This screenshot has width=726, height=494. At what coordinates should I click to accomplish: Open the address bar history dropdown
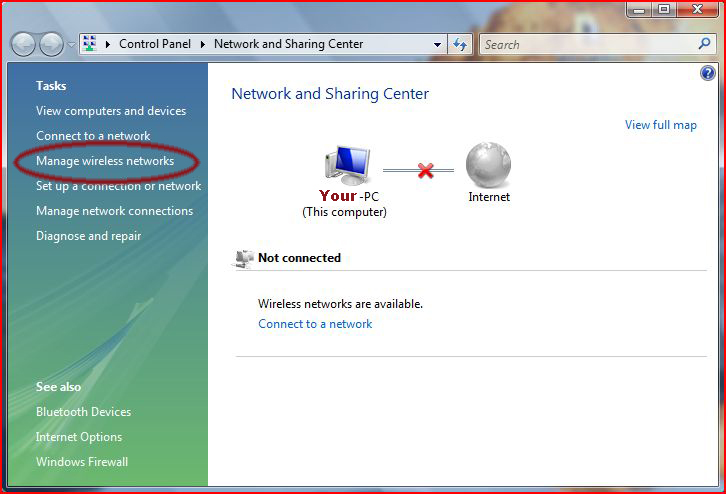(x=437, y=44)
